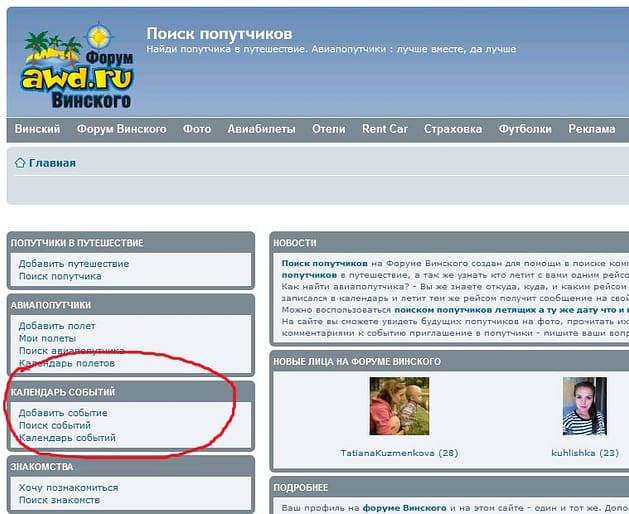
Task: Click the Добавить событие link
Action: [63, 413]
